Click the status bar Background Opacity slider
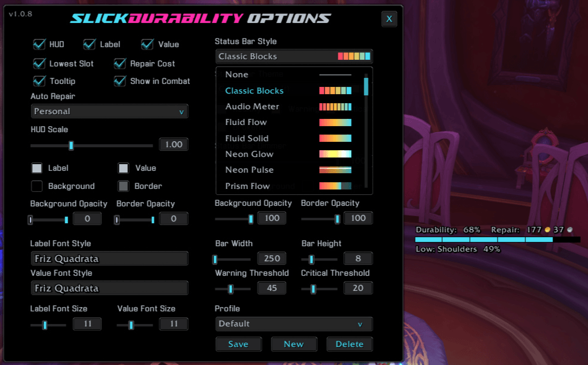 (234, 219)
